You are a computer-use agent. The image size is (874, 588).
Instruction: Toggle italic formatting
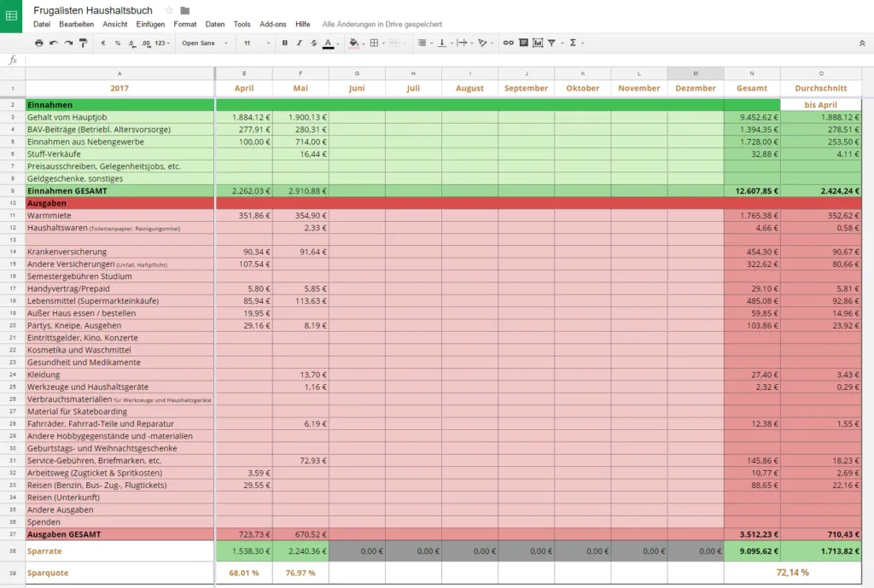300,43
